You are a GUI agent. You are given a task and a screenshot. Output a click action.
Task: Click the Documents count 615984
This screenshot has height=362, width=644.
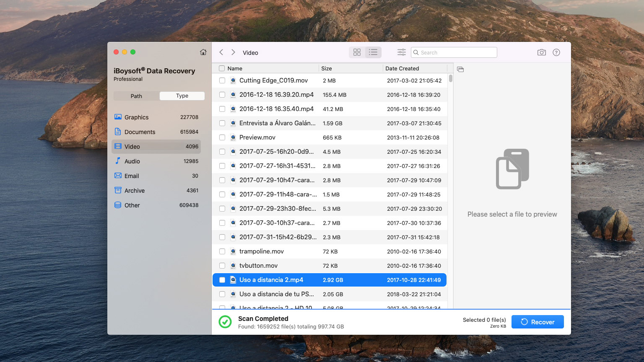[189, 132]
